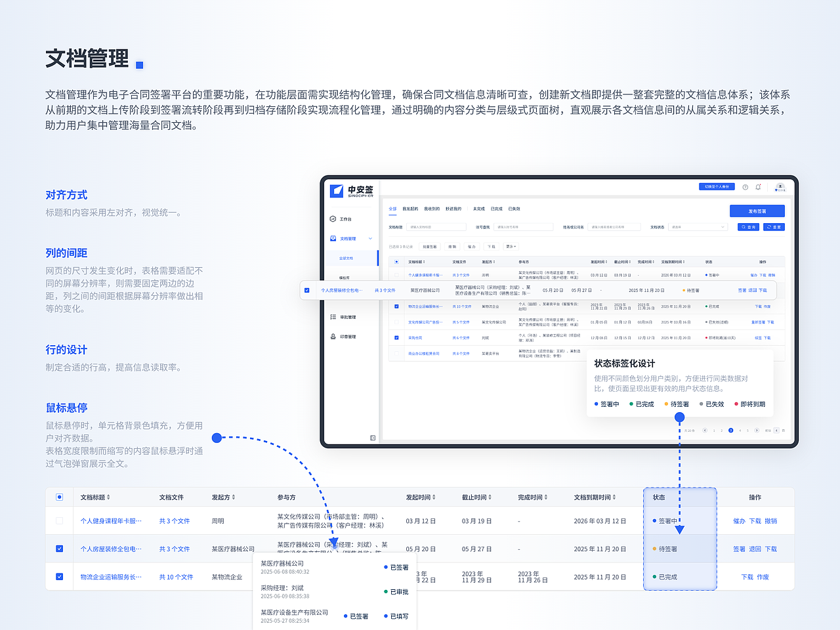Open the 审批管理 panel icon

click(333, 317)
